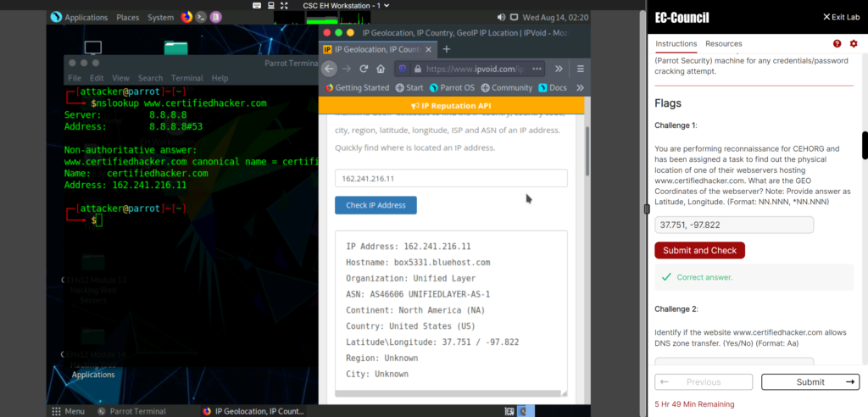Viewport: 868px width, 417px height.
Task: Open the Docs bookmark
Action: (553, 87)
